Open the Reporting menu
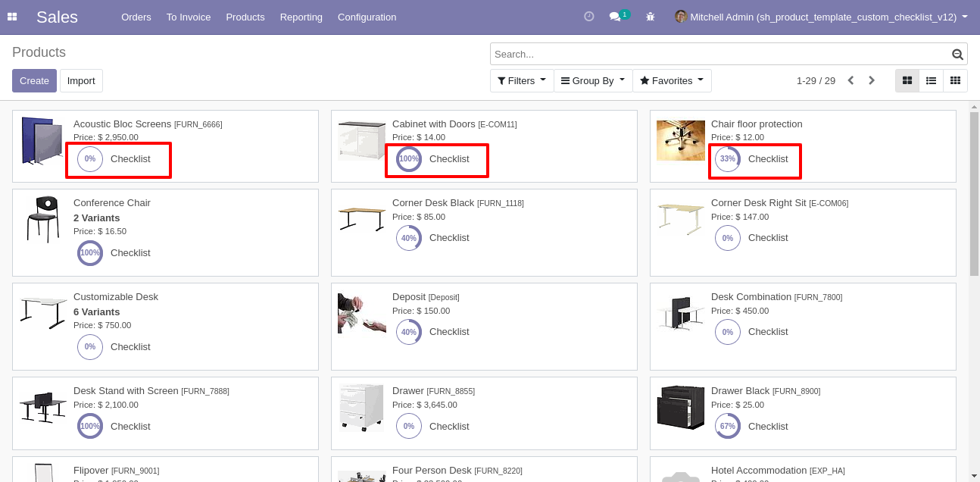980x482 pixels. tap(301, 17)
